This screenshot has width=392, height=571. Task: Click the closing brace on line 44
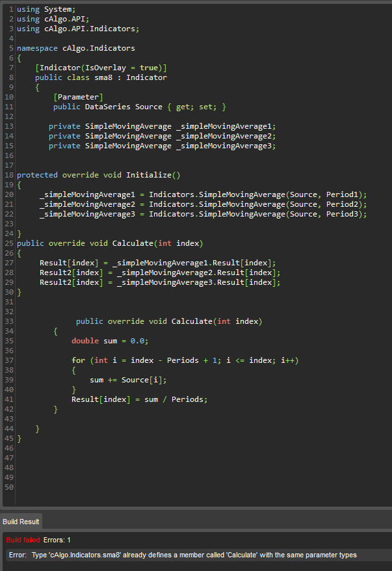(x=38, y=429)
